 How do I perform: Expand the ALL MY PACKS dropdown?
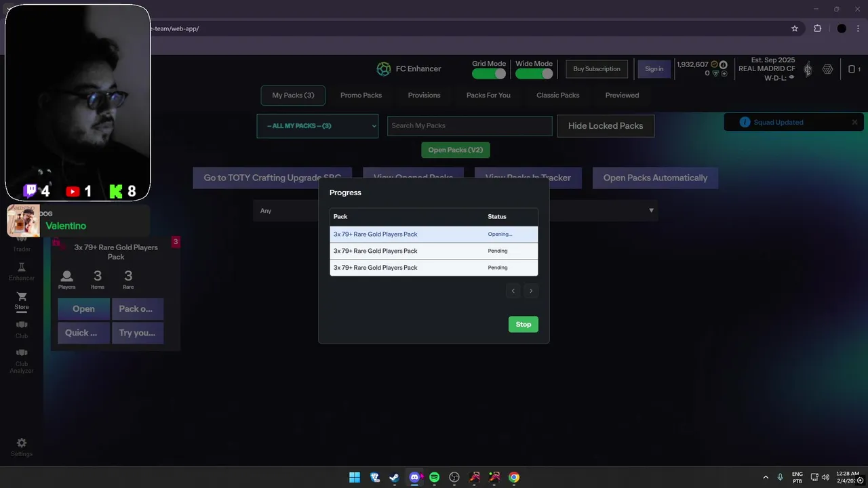pyautogui.click(x=317, y=126)
